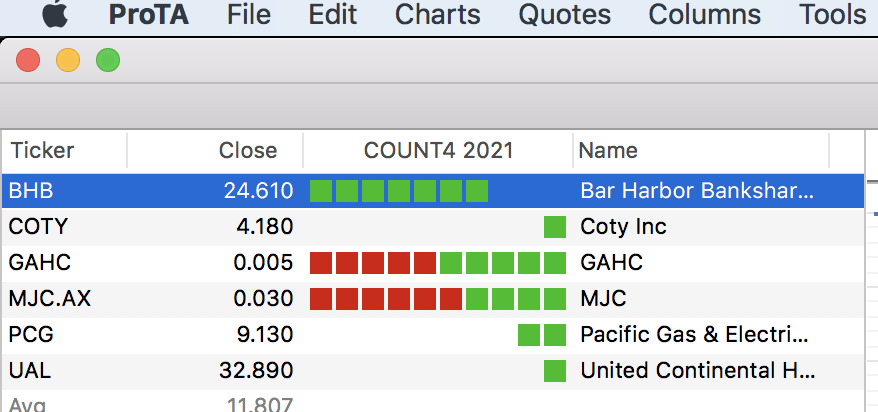Image resolution: width=878 pixels, height=412 pixels.
Task: Open the ProTA application menu
Action: (x=149, y=15)
